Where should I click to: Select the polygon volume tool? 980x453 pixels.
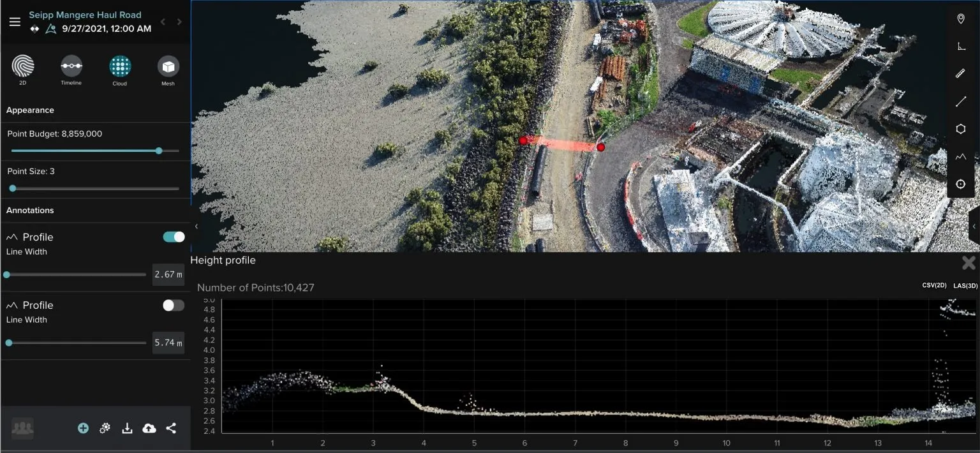(961, 129)
